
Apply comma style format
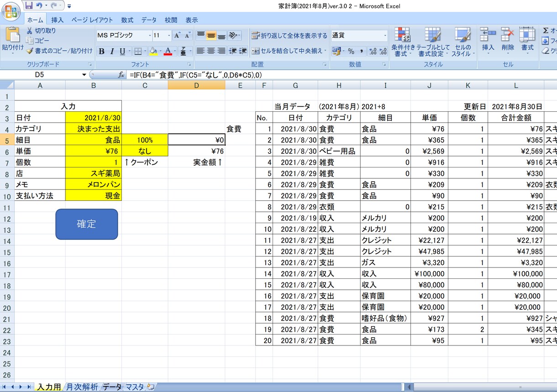tap(361, 51)
